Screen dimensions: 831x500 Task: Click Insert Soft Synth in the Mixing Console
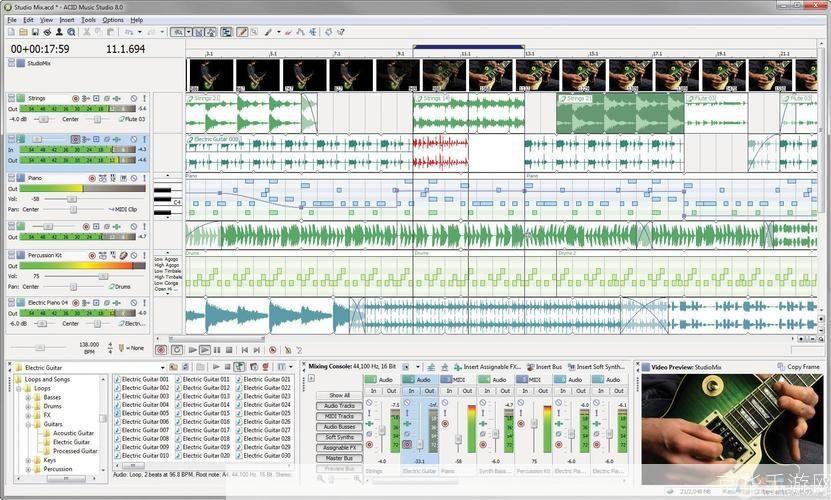click(x=596, y=367)
